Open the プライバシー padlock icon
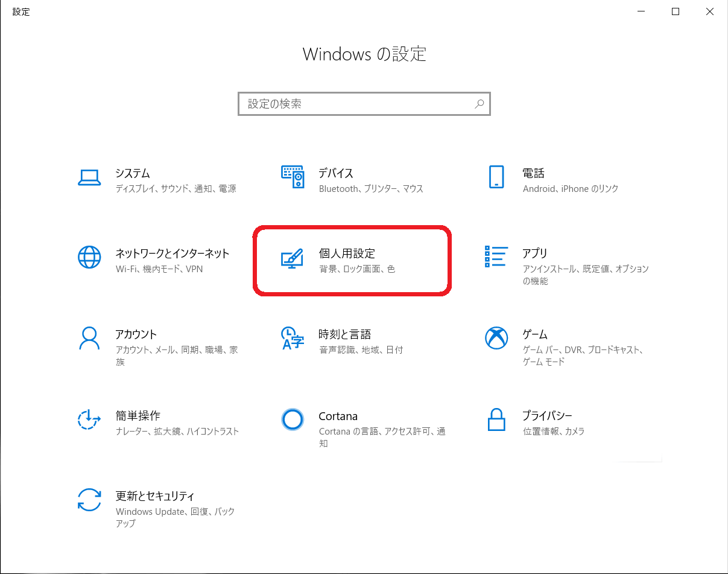 pos(496,419)
